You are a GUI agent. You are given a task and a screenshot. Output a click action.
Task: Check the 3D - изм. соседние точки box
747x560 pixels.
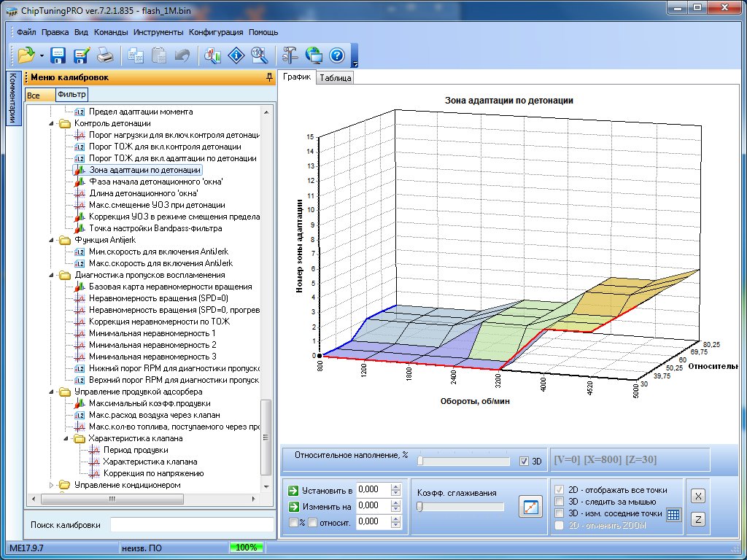pos(560,513)
